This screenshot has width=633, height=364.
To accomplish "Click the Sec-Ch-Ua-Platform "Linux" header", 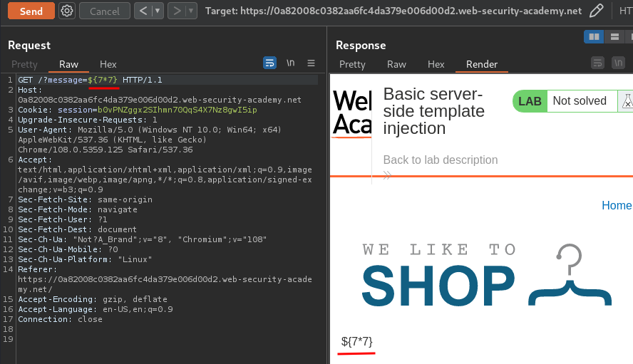I will tap(85, 259).
